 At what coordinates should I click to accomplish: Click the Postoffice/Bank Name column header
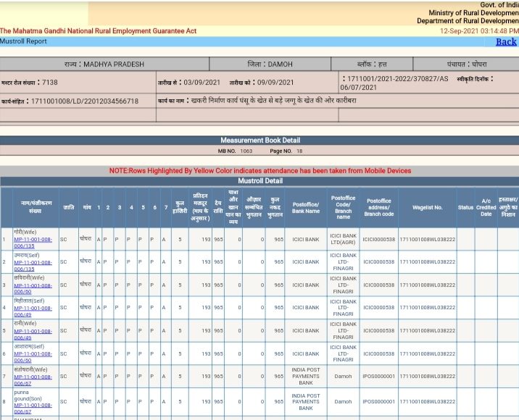305,207
